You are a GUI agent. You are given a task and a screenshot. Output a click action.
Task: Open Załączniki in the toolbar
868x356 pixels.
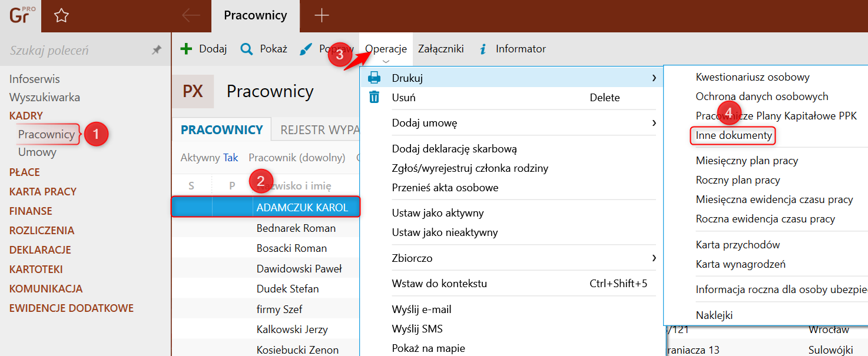(440, 49)
